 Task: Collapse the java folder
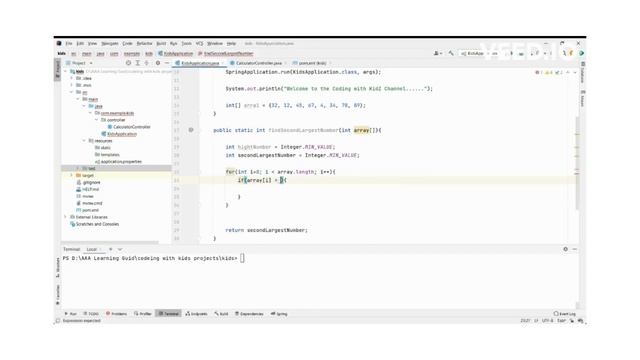(84, 106)
